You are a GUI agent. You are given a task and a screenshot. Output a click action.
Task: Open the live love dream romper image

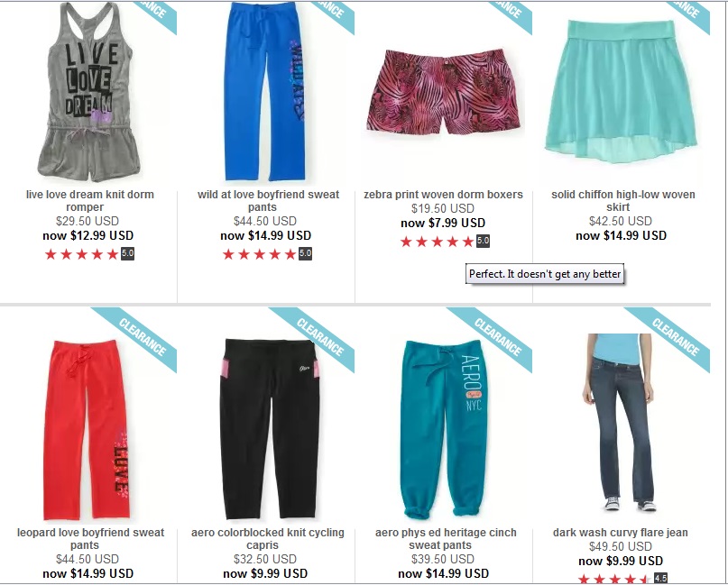(88, 91)
